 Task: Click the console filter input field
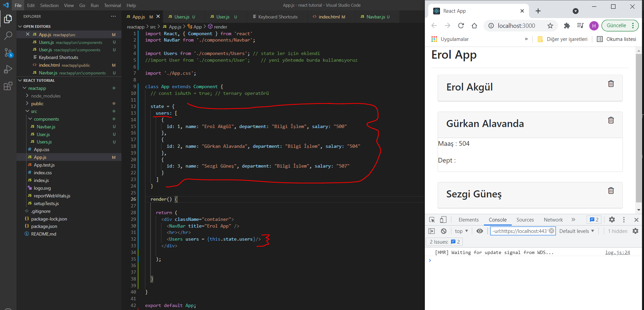coord(519,231)
